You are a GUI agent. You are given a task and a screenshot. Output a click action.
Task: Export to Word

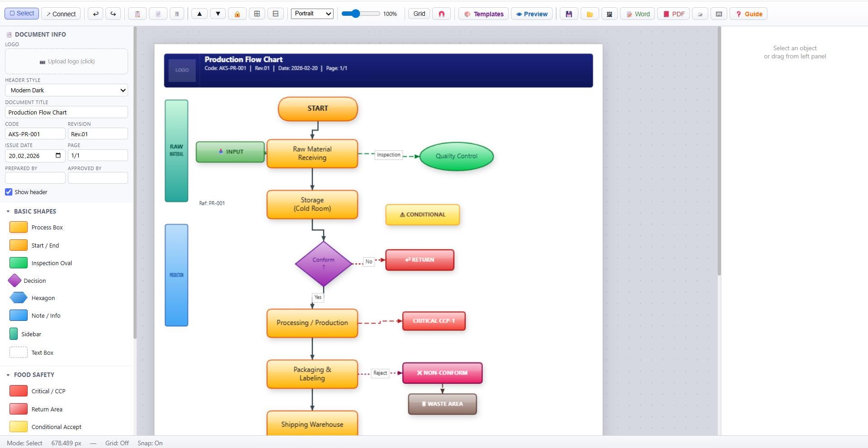tap(638, 14)
